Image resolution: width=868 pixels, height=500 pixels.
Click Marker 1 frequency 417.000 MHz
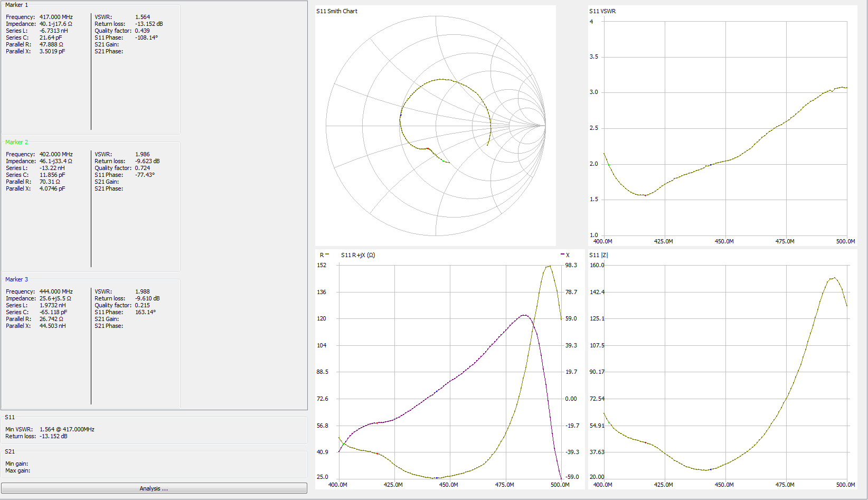pos(56,17)
